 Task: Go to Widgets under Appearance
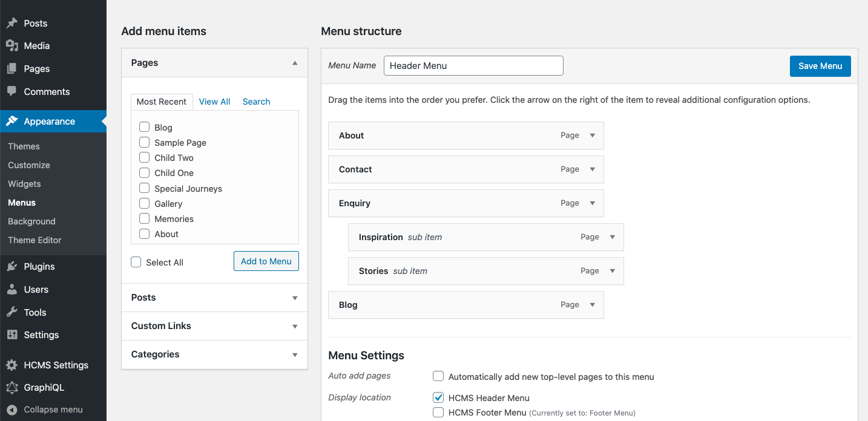(x=24, y=184)
